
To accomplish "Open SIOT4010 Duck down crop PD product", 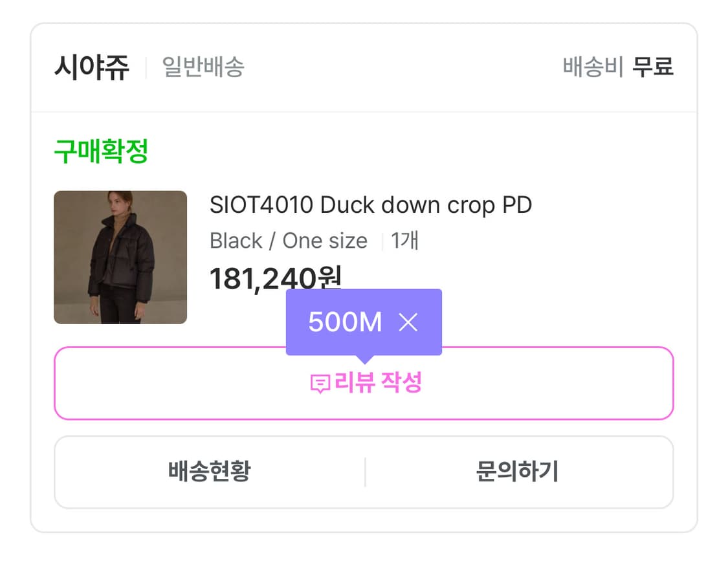I will [370, 205].
